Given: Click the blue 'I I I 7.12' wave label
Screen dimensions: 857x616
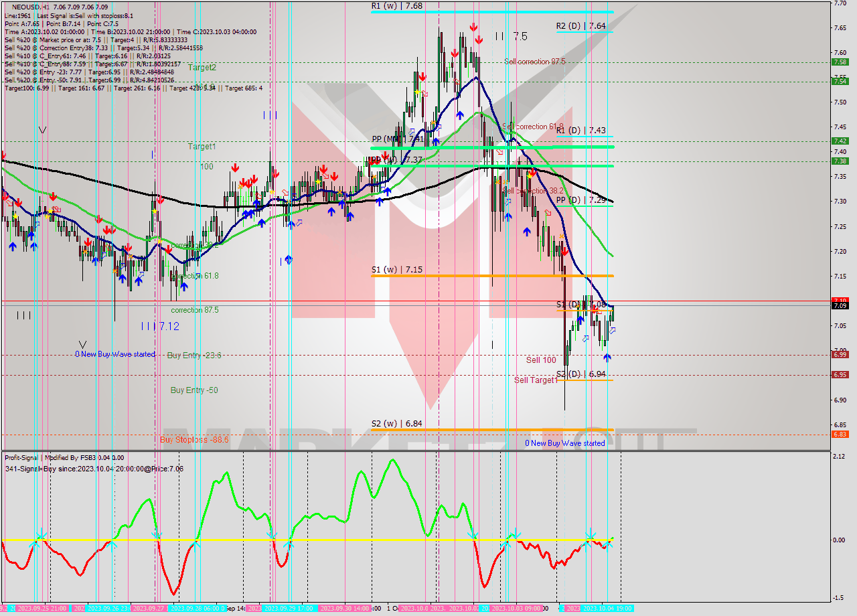Looking at the screenshot, I should point(159,326).
